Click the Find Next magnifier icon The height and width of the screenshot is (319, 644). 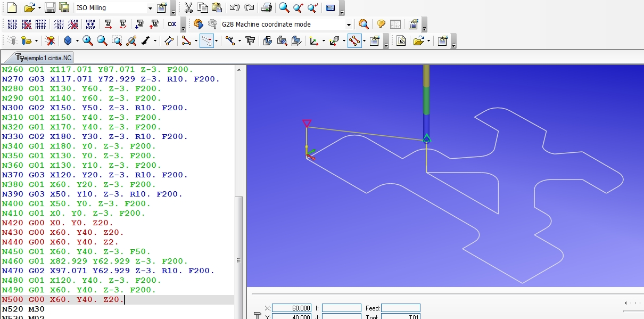tap(299, 8)
